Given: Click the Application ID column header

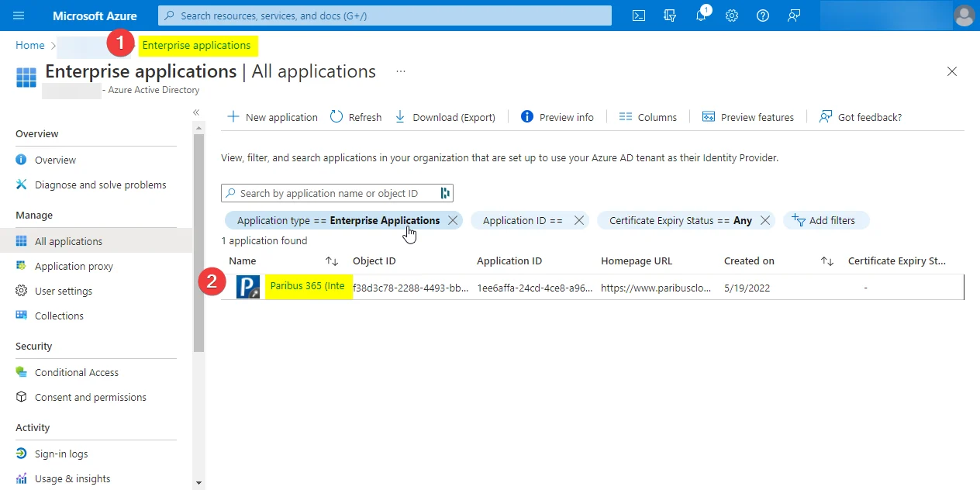Looking at the screenshot, I should click(x=509, y=261).
